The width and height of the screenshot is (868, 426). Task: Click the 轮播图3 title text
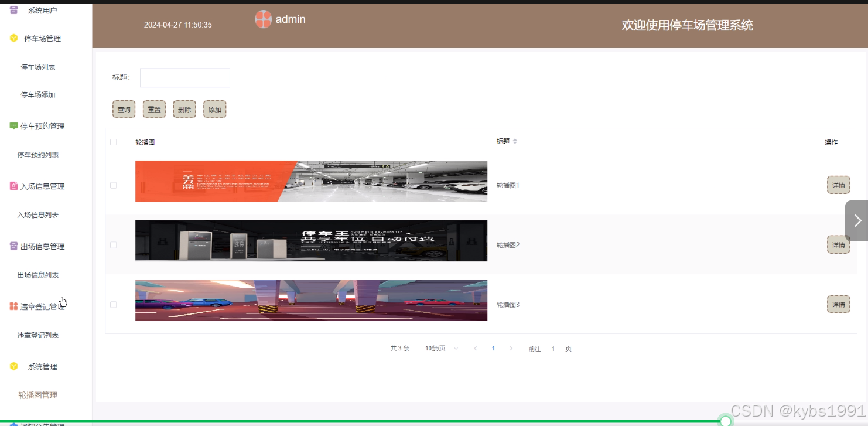pos(508,305)
